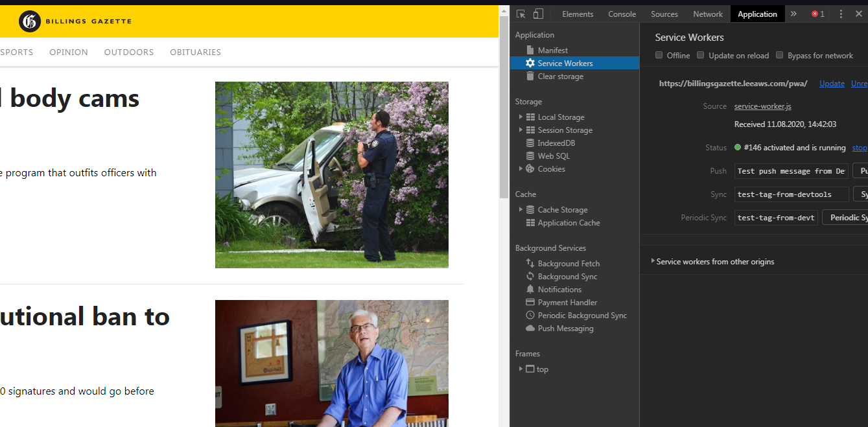Toggle Bypass for network checkbox
The height and width of the screenshot is (427, 868).
coord(780,55)
